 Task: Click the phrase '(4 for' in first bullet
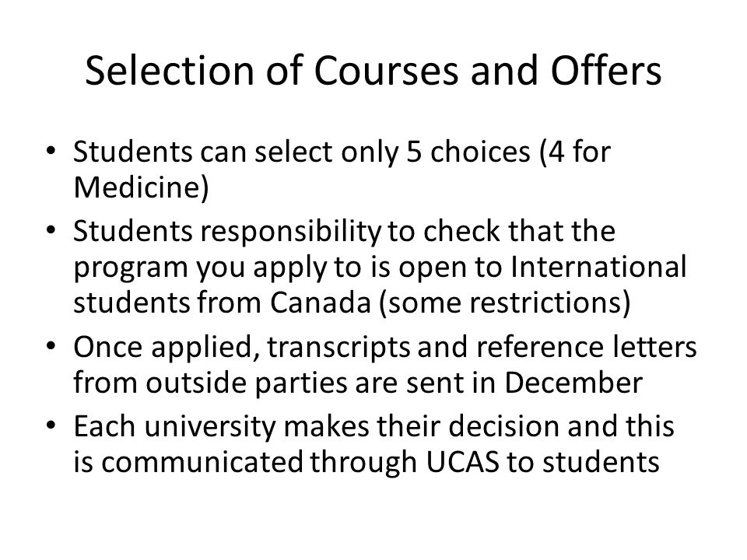click(574, 152)
